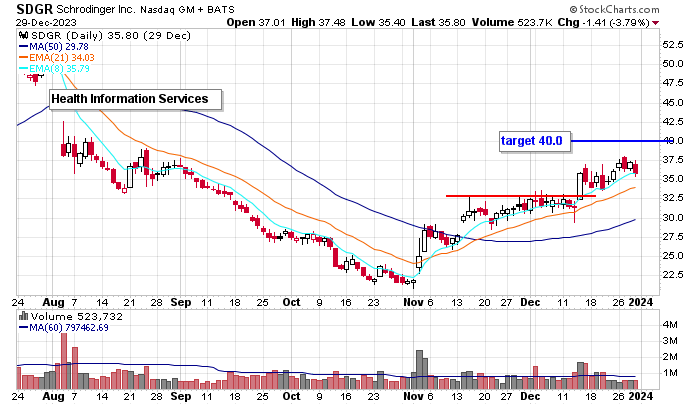Click the 42.5 price axis label
The width and height of the screenshot is (700, 405).
[673, 122]
